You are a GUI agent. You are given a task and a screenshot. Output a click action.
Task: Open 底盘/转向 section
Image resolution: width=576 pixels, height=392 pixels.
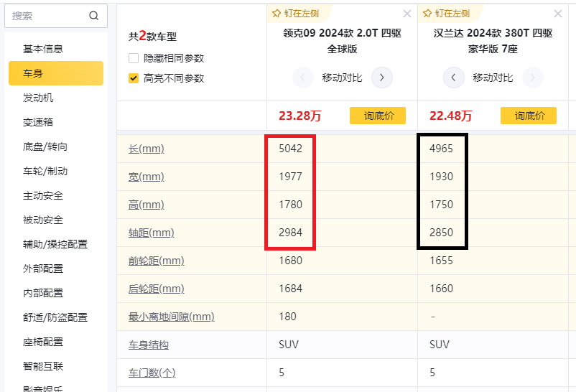(x=45, y=146)
